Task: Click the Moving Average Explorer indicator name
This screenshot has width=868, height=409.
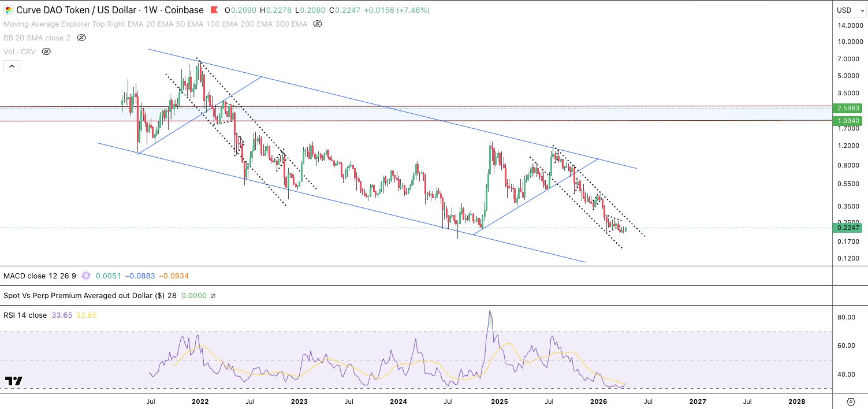Action: 155,24
